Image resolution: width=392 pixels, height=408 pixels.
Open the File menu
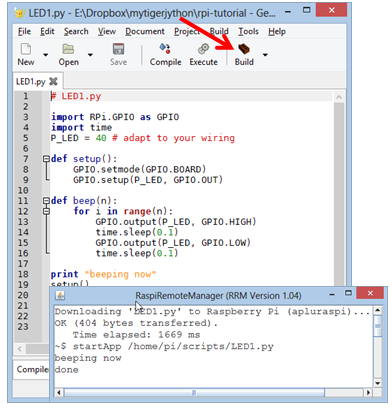[24, 31]
